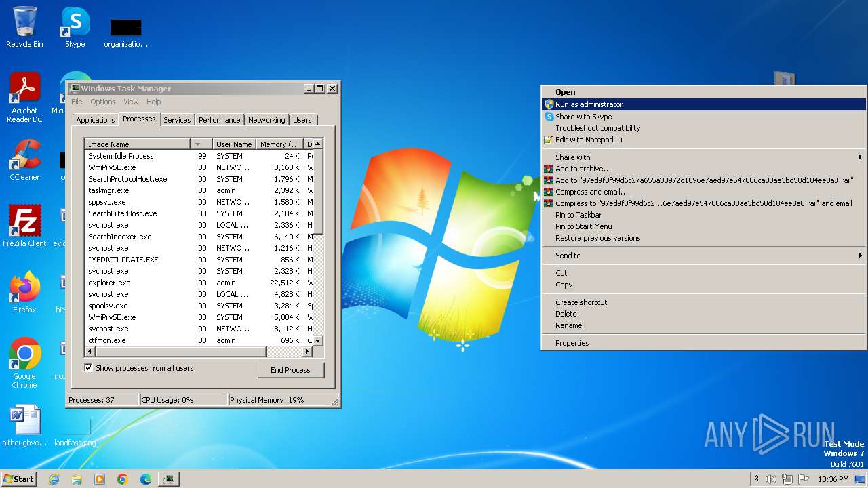Open the Skype desktop shortcut
The height and width of the screenshot is (488, 868).
click(75, 27)
